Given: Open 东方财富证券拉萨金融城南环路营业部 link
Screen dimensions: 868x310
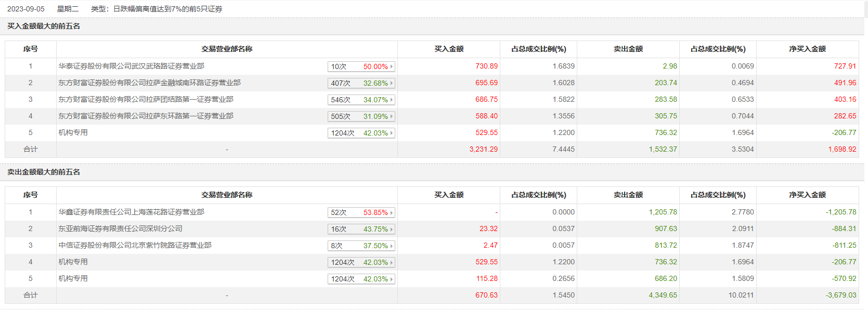Looking at the screenshot, I should [x=149, y=83].
